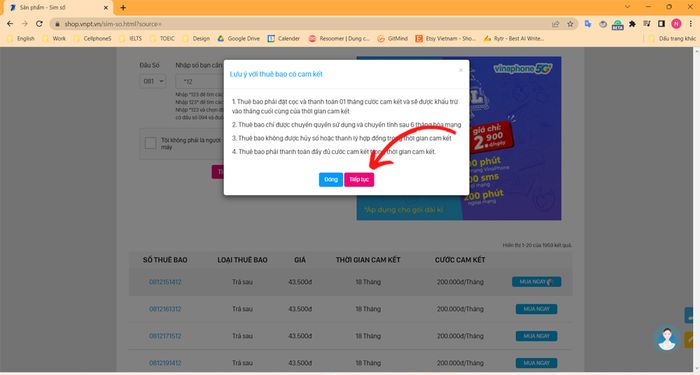
Task: Open the CellphoneS bookmark folder
Action: coord(92,39)
